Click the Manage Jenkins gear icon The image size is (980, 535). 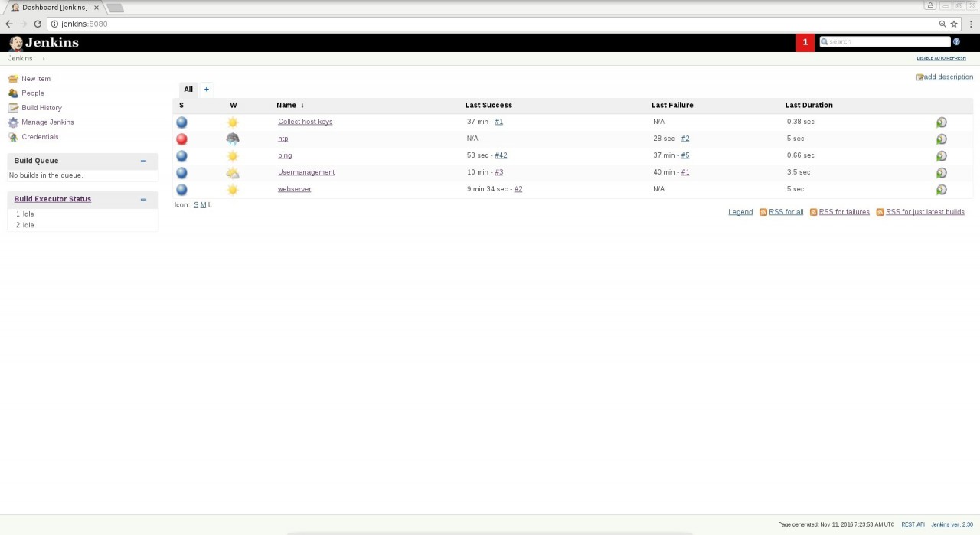pyautogui.click(x=13, y=122)
